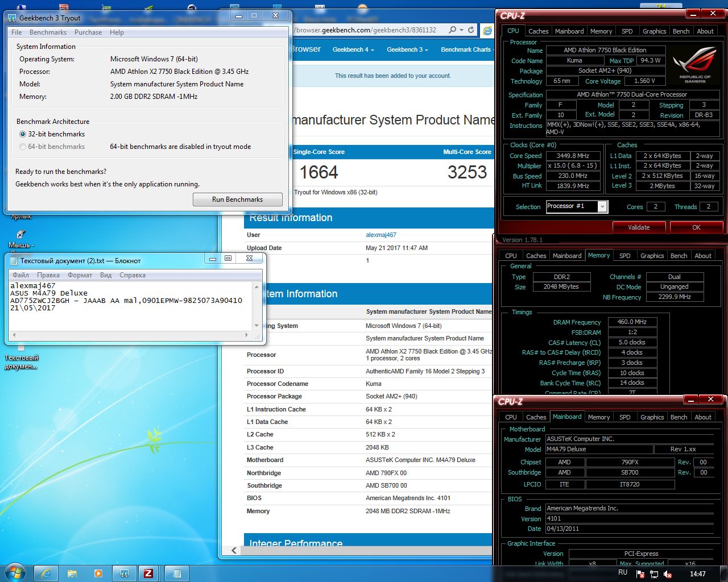Viewport: 728px width, 582px height.
Task: Open the Справка menu in Notepad
Action: pos(133,275)
